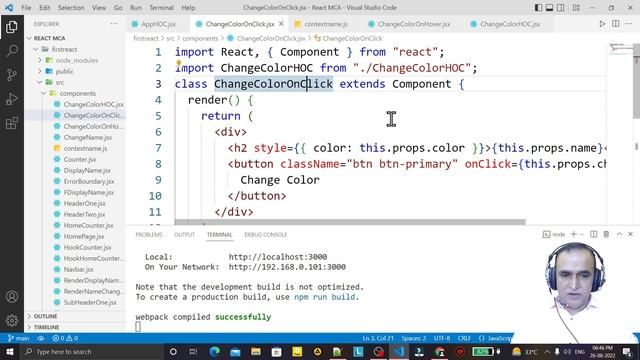Switch to the AppHOC.jsx tab

158,24
